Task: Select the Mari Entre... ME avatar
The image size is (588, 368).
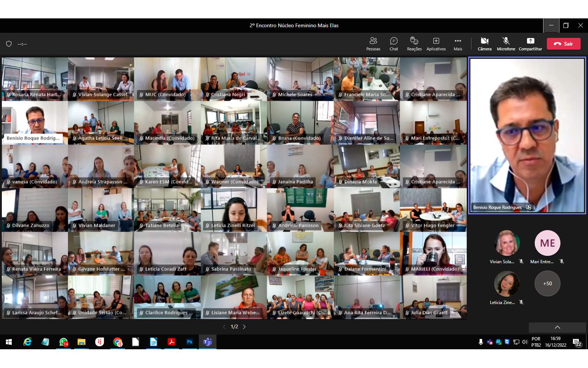Action: point(547,243)
